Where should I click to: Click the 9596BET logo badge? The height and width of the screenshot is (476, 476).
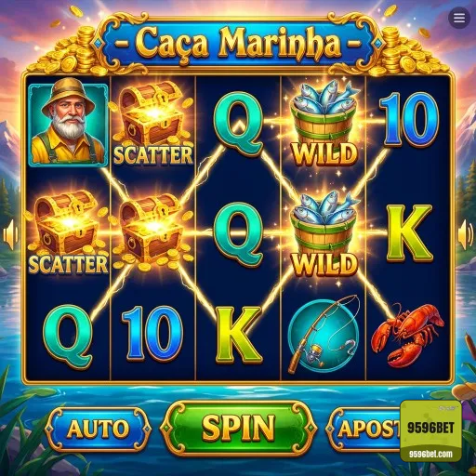click(430, 428)
